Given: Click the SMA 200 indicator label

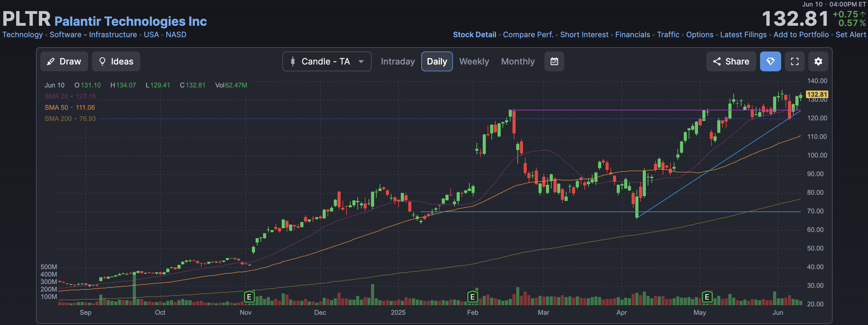Looking at the screenshot, I should click(70, 118).
